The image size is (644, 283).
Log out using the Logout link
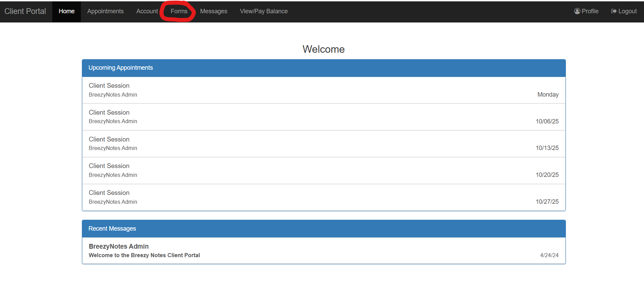coord(627,11)
